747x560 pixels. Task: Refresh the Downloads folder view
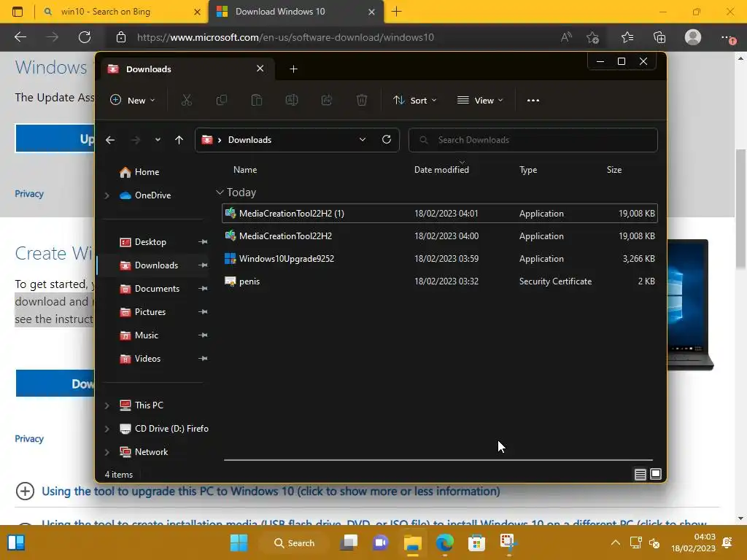click(387, 139)
